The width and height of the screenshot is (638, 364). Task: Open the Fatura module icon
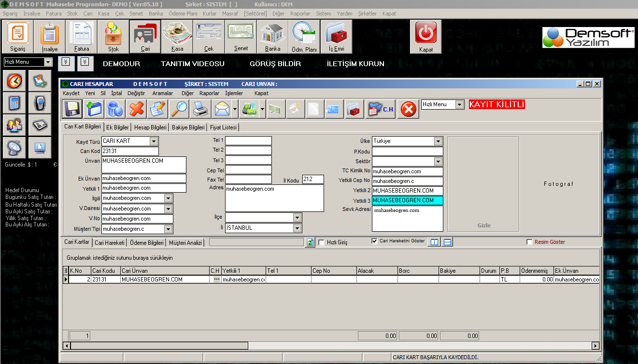coord(82,37)
